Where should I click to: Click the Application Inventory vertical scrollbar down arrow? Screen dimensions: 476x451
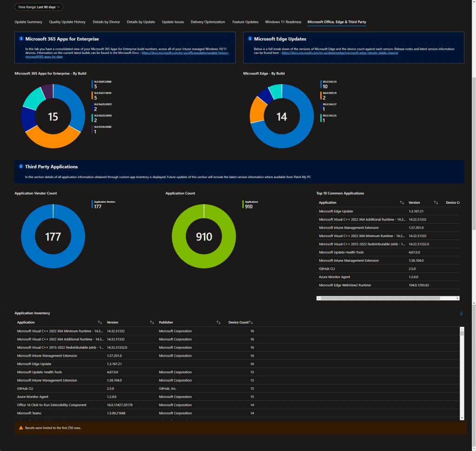(462, 418)
